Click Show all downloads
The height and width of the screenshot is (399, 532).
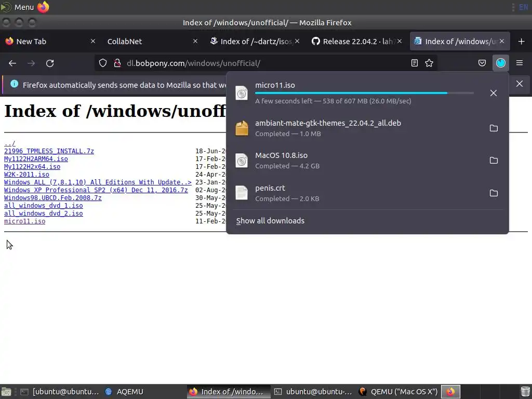click(x=270, y=221)
